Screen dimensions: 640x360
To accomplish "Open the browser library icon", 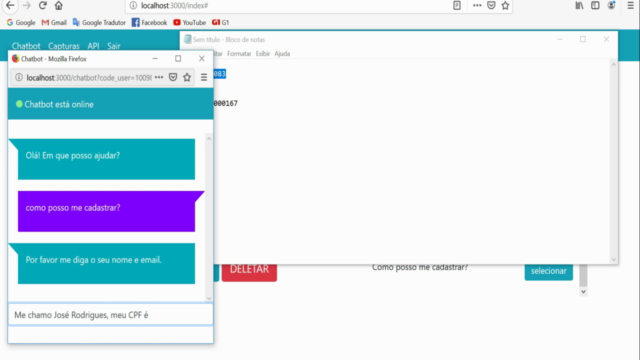I will coord(579,5).
